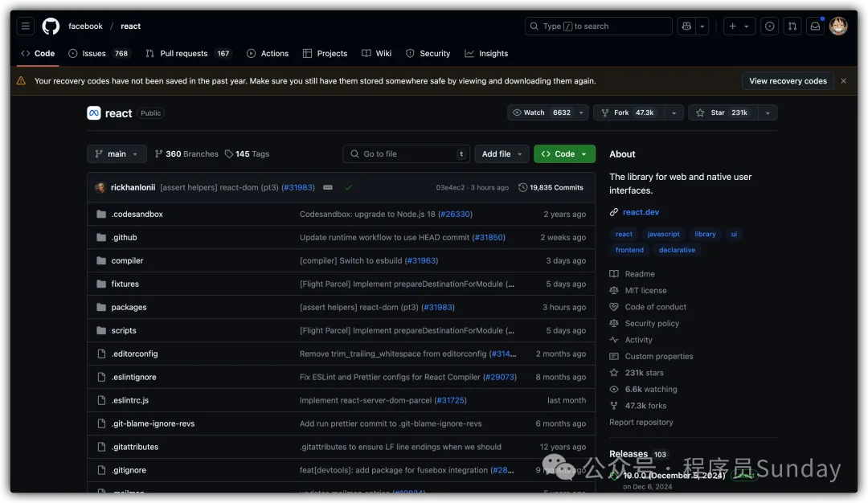Open the pull requests icon in header

792,27
